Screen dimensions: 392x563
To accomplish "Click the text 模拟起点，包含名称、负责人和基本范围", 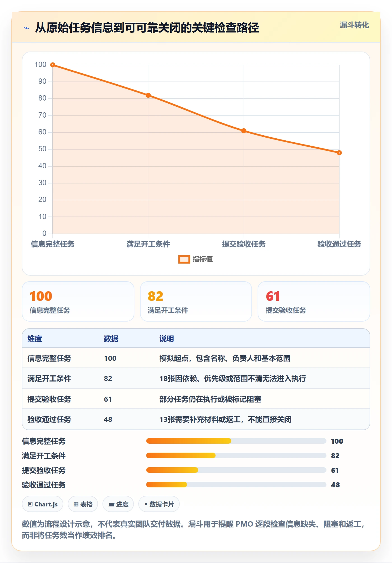I will 225,358.
